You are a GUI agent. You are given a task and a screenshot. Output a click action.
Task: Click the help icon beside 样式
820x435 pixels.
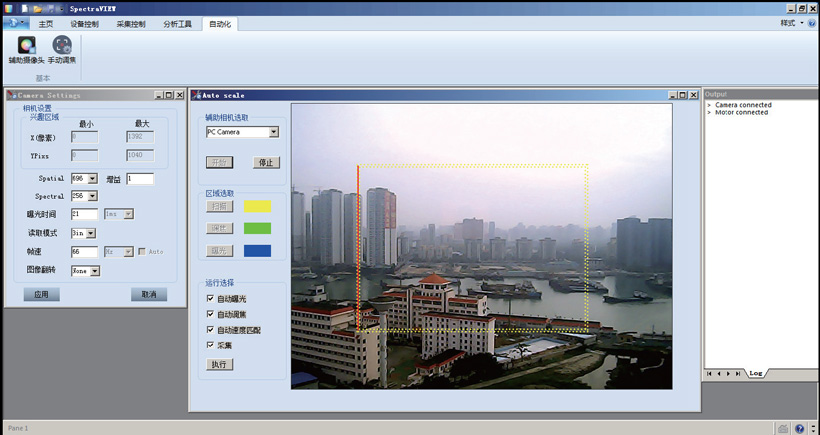click(812, 23)
